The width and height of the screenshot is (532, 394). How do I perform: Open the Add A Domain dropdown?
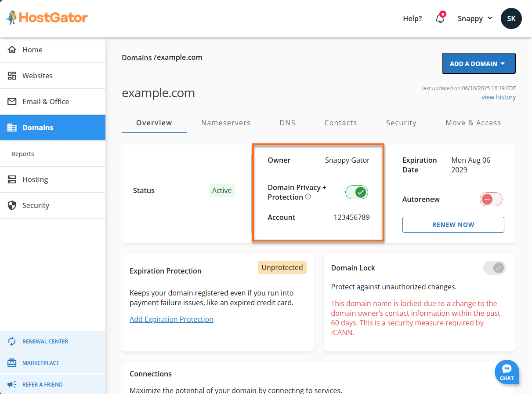[x=478, y=63]
